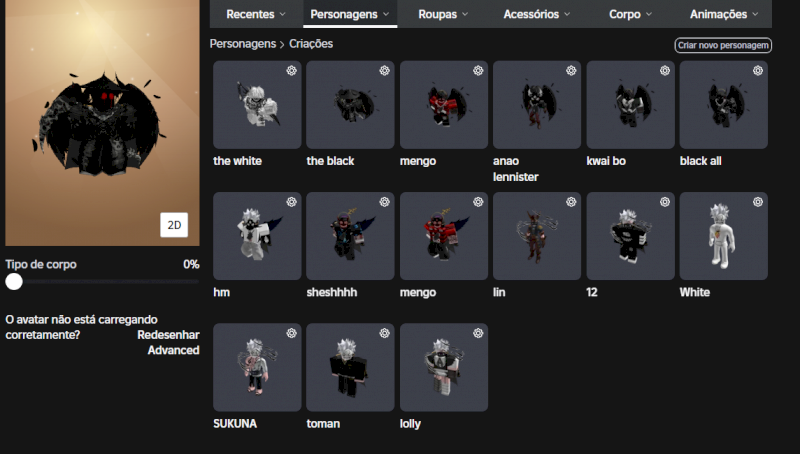The width and height of the screenshot is (800, 454).
Task: Click the 'toman' name label
Action: tap(323, 424)
